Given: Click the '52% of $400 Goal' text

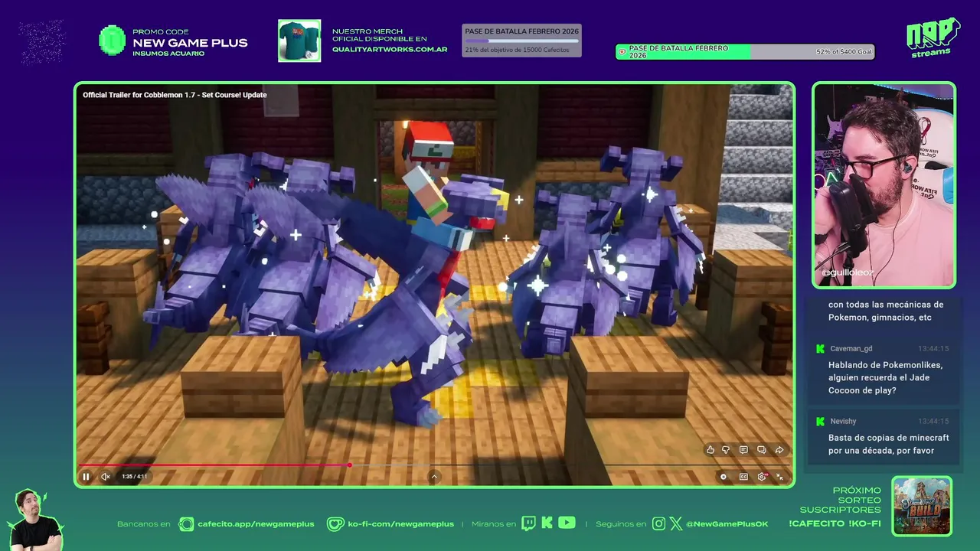Looking at the screenshot, I should pyautogui.click(x=844, y=52).
